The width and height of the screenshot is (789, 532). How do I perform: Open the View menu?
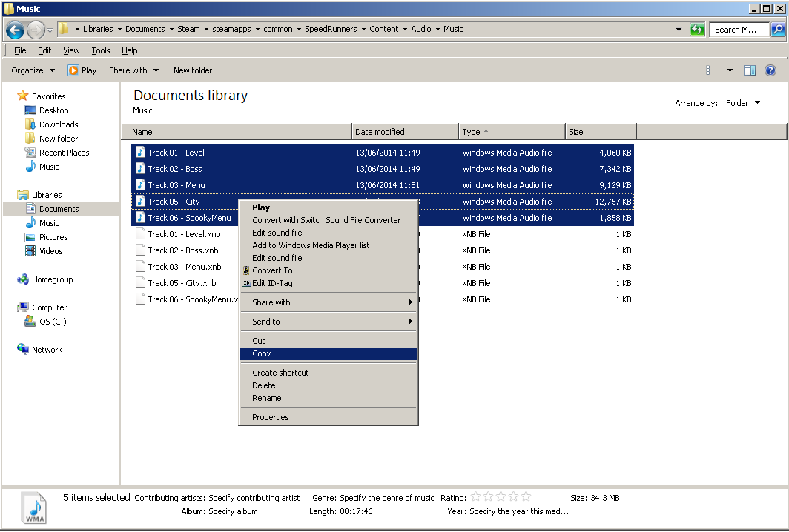coord(71,50)
